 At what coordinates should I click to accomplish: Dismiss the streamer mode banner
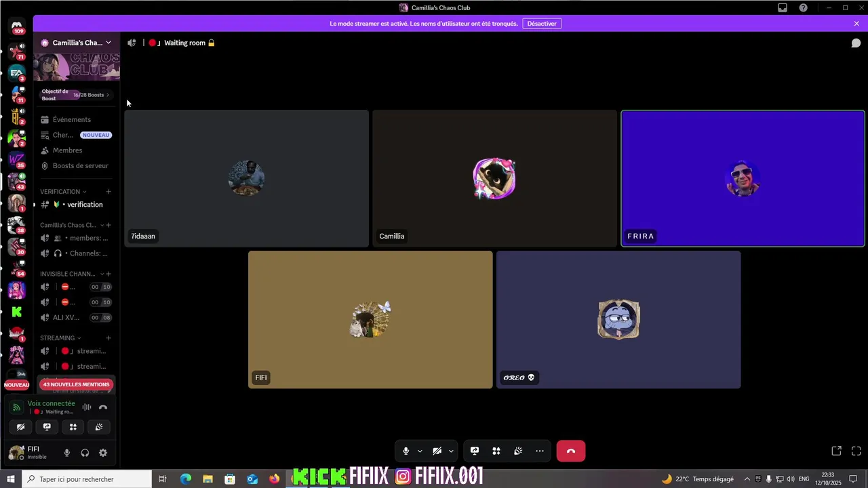coord(856,24)
